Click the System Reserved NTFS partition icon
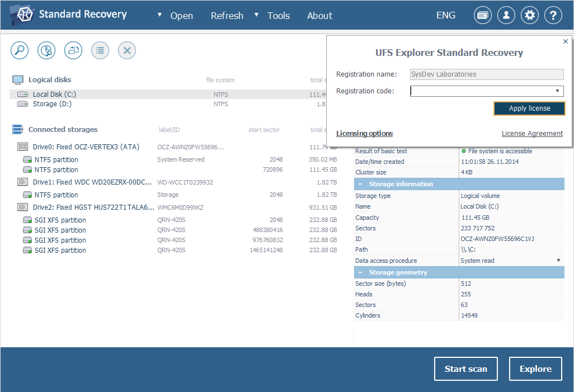The width and height of the screenshot is (574, 392). click(x=27, y=159)
